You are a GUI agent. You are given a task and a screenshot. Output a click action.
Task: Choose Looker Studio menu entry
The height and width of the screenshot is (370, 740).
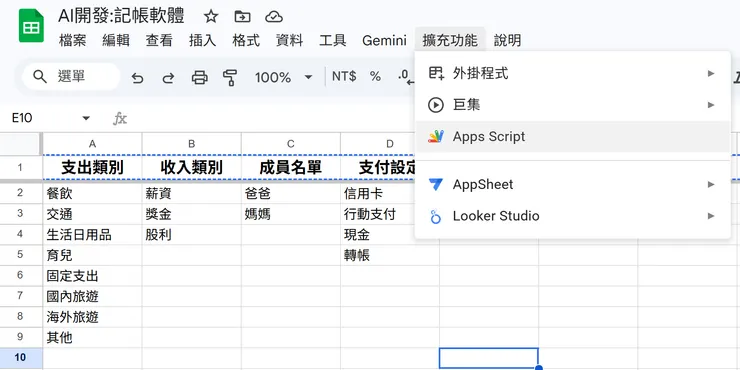[x=572, y=216]
